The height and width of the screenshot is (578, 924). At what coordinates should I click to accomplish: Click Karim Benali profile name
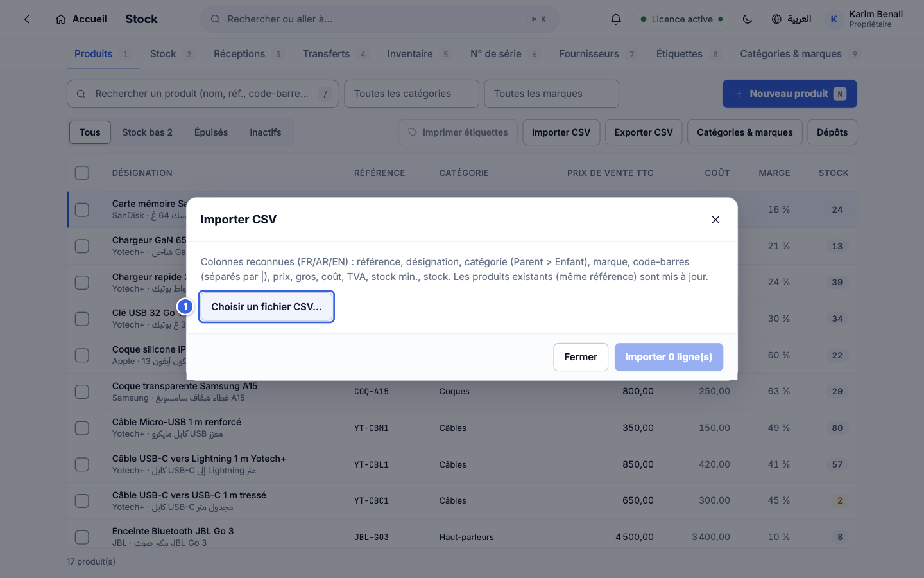point(876,14)
